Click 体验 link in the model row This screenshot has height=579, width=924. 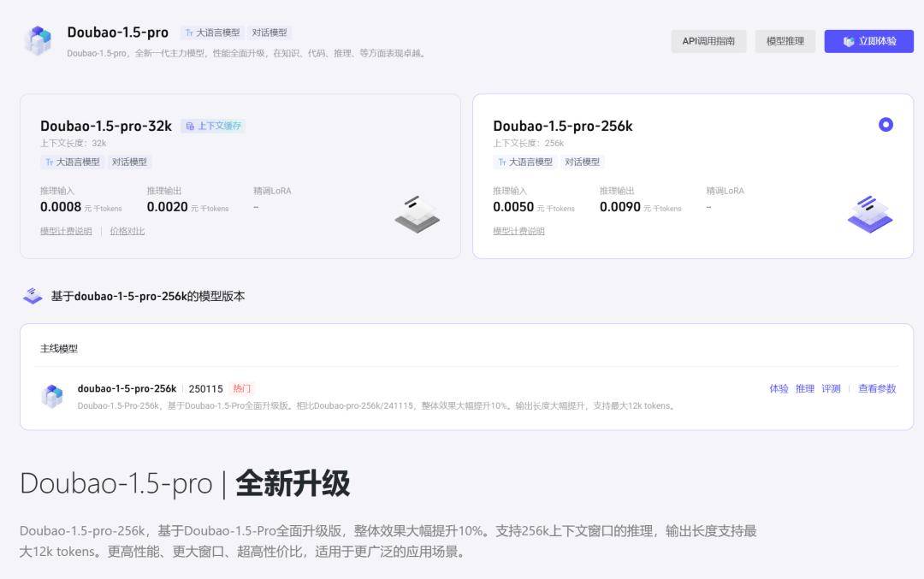(x=779, y=389)
